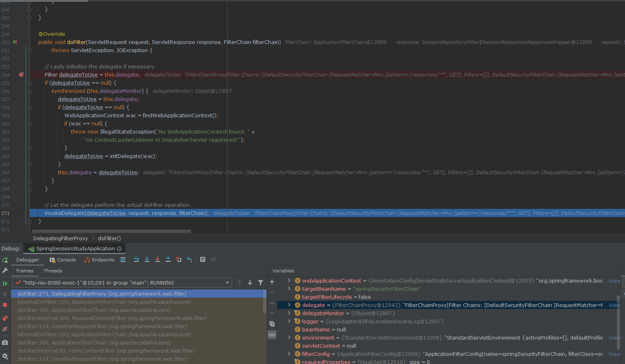Open the threads dropdown showing http-nio-8080-exec-1
Viewport: 625px width, 364px height.
[x=228, y=283]
